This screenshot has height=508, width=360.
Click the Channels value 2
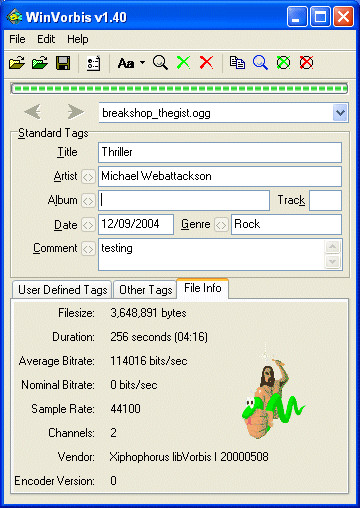click(x=113, y=433)
